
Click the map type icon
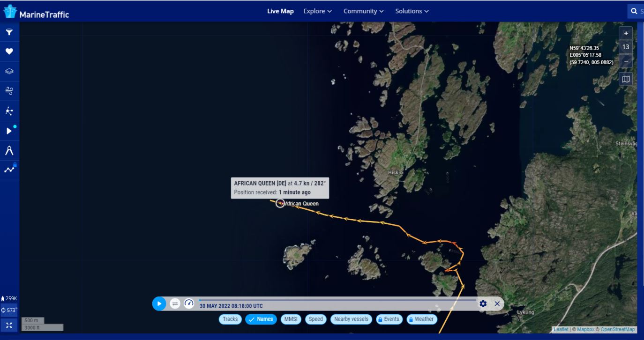625,79
